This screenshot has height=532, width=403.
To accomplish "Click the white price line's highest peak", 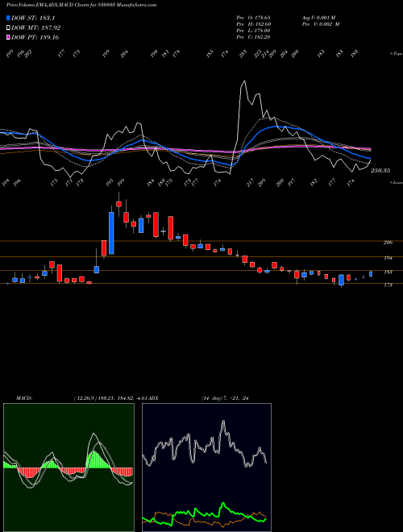I will pyautogui.click(x=243, y=81).
